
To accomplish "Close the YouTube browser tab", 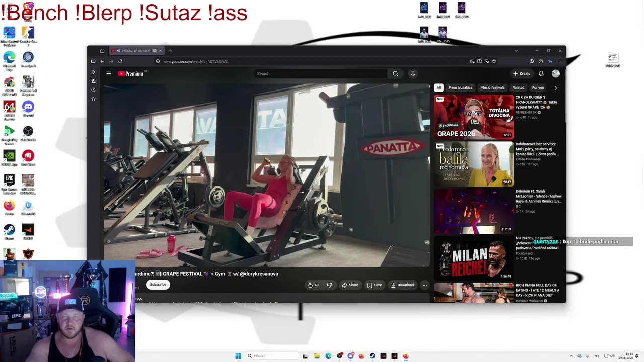I will pos(161,51).
